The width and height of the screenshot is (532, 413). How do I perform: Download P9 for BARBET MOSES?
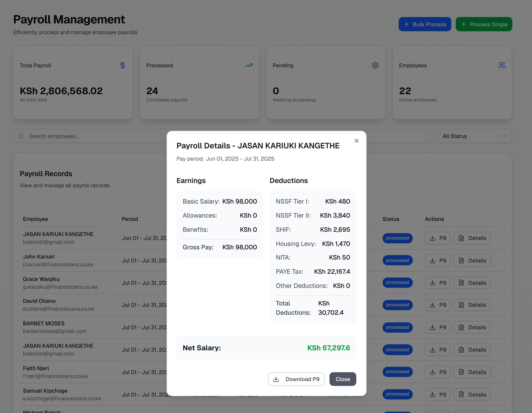coord(438,327)
